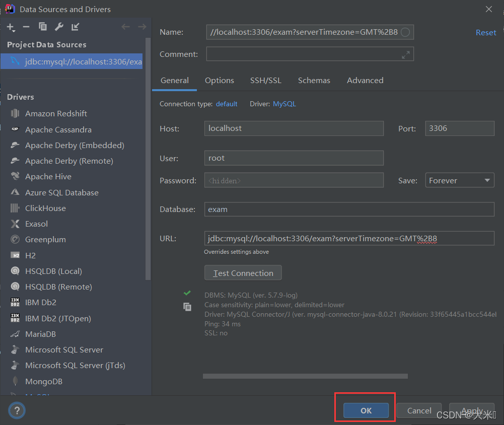
Task: Select Apache Cassandra driver
Action: coord(58,129)
